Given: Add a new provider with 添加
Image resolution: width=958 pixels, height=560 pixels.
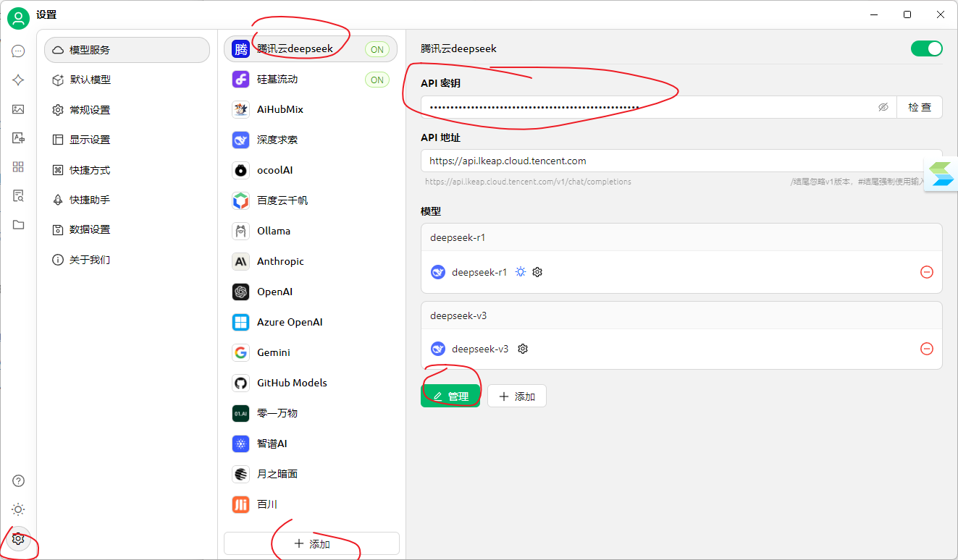Looking at the screenshot, I should point(311,543).
